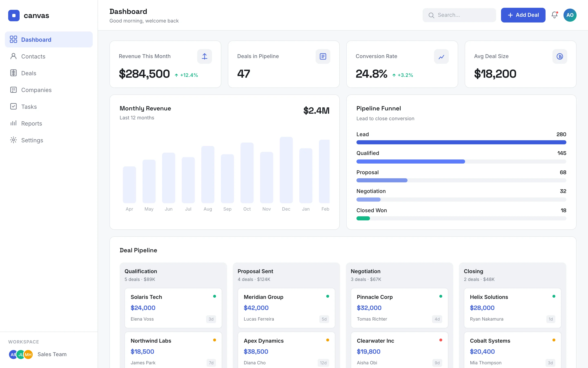Open the Cobalt Systems deal card
The image size is (588, 368).
coord(512,350)
